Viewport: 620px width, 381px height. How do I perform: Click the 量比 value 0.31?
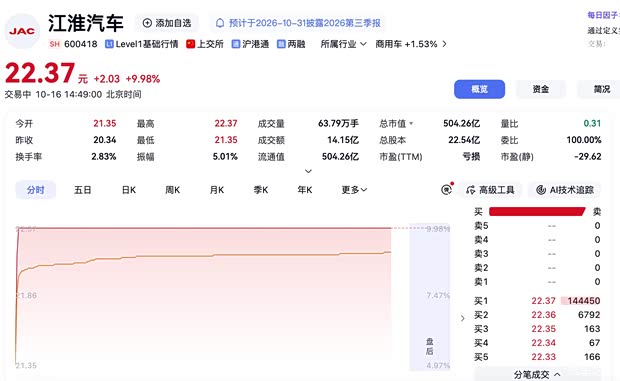point(592,124)
